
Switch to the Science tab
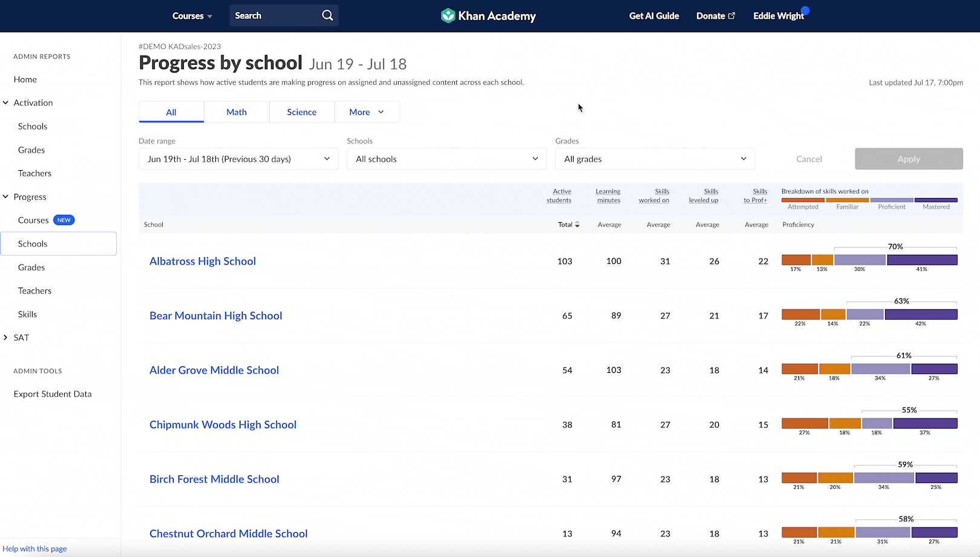pos(302,112)
